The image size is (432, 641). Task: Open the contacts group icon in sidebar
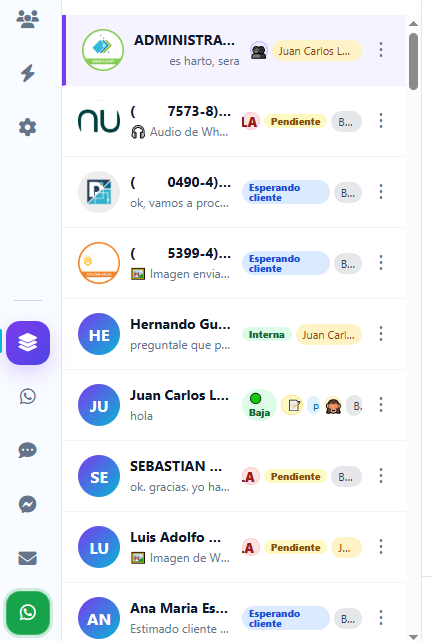(x=28, y=19)
